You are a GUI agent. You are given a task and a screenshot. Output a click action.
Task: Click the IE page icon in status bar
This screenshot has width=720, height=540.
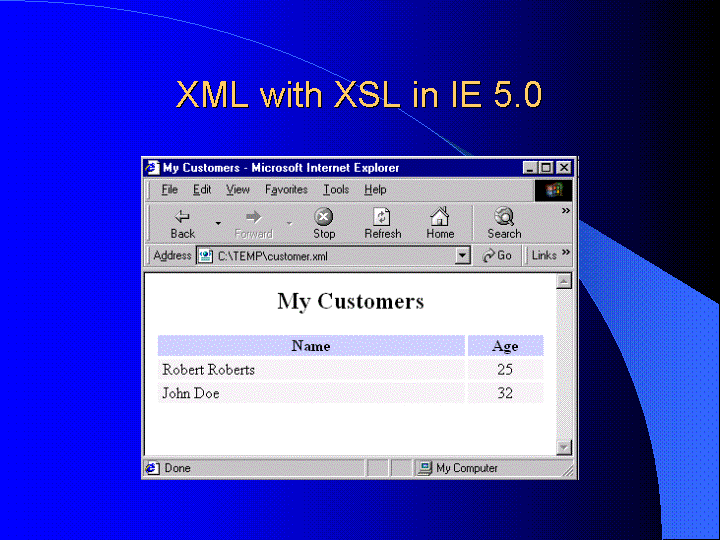pos(152,468)
